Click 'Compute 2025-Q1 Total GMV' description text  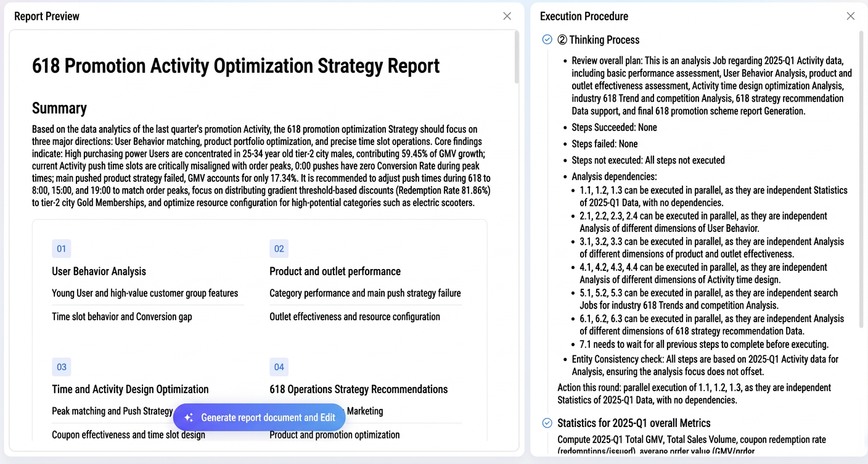[692, 445]
